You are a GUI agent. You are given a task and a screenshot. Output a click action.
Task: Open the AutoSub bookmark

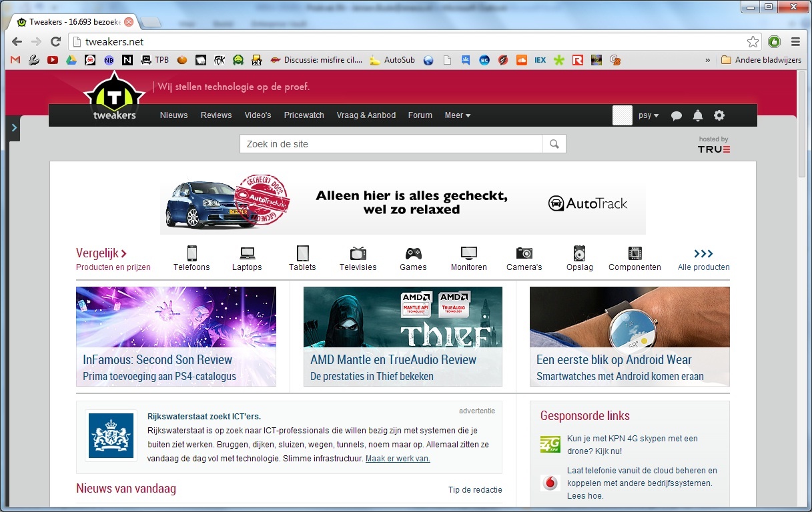click(392, 60)
